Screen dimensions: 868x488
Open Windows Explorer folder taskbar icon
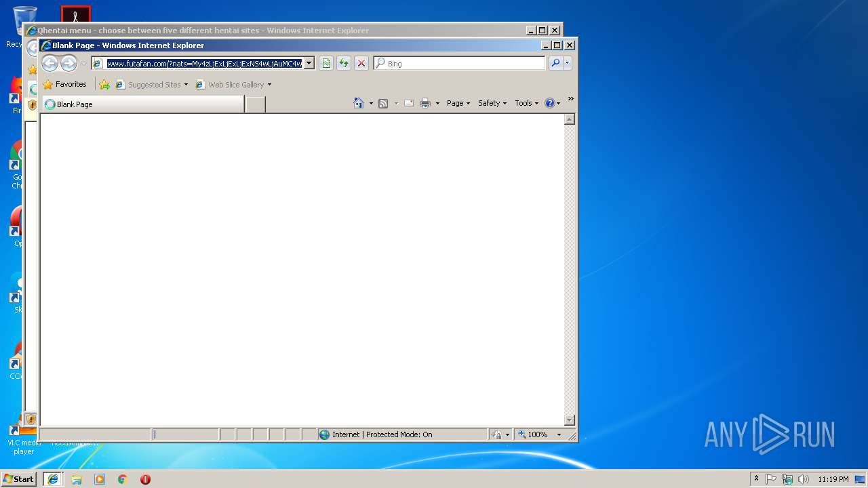77,479
